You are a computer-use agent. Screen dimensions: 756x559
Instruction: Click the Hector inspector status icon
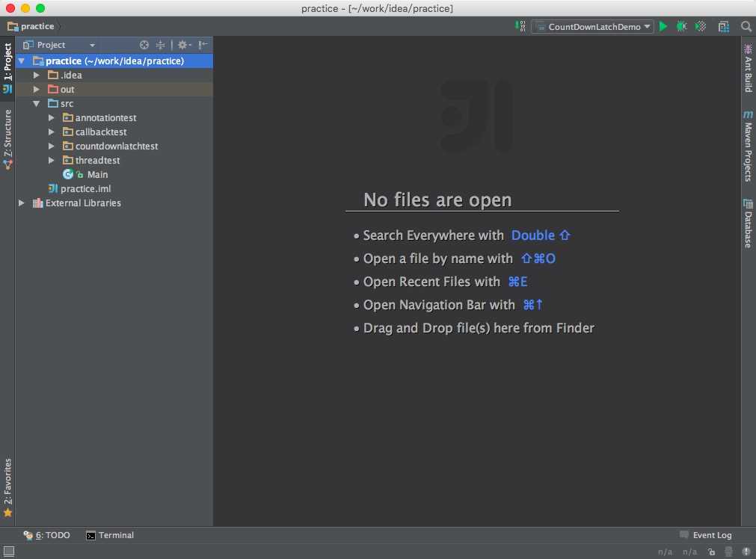(728, 552)
